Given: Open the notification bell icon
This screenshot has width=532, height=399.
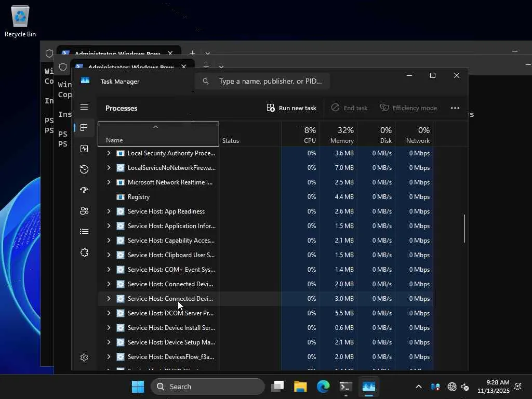Looking at the screenshot, I should pyautogui.click(x=518, y=387).
